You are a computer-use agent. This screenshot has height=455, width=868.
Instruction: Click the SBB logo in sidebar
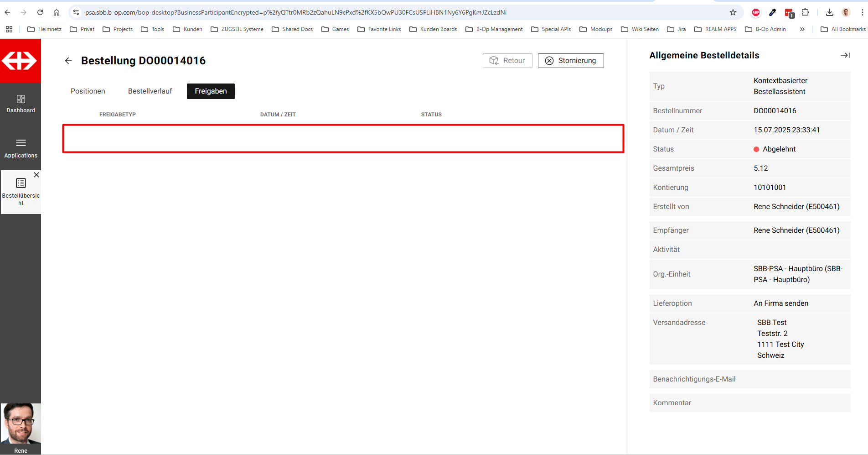pyautogui.click(x=20, y=61)
